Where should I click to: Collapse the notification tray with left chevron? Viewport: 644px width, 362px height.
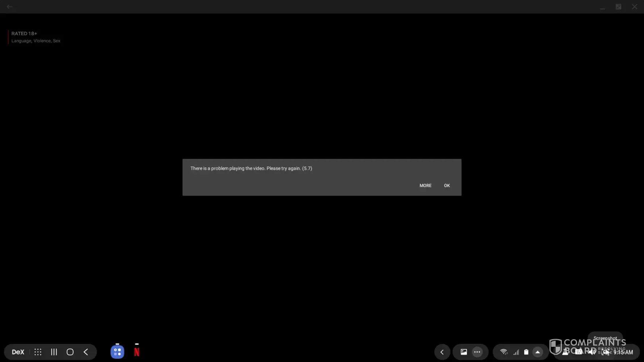[x=442, y=352]
